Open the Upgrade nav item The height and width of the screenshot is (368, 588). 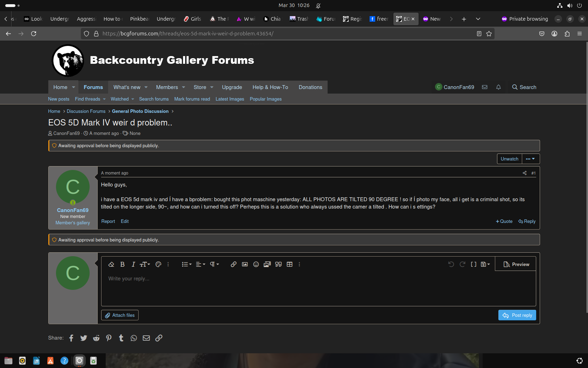232,87
